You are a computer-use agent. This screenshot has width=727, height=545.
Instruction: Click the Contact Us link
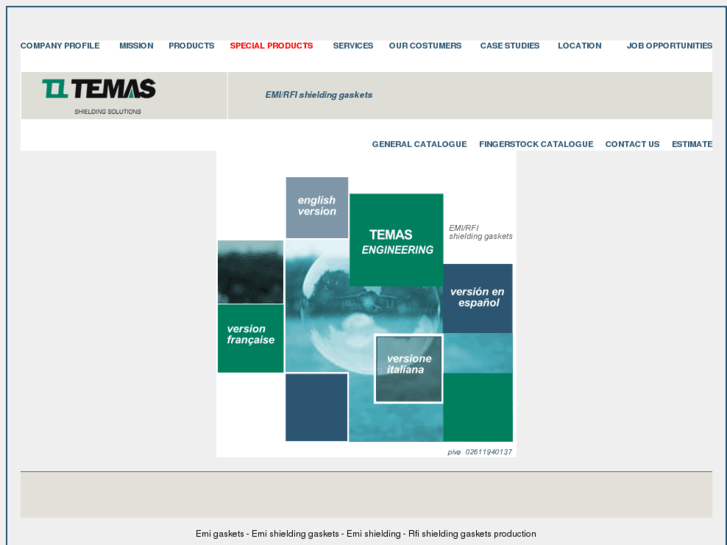click(632, 144)
